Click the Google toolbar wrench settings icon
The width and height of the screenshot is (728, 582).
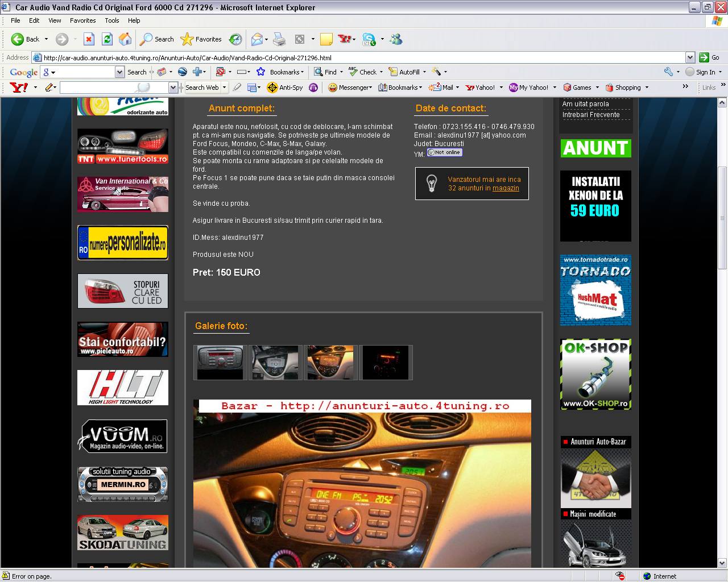[669, 72]
